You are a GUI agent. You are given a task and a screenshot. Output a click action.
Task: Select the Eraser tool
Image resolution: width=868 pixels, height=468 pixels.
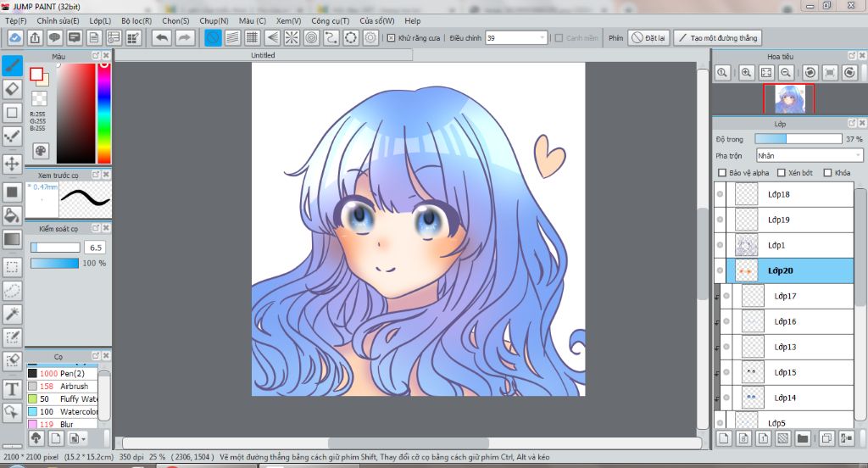(12, 89)
